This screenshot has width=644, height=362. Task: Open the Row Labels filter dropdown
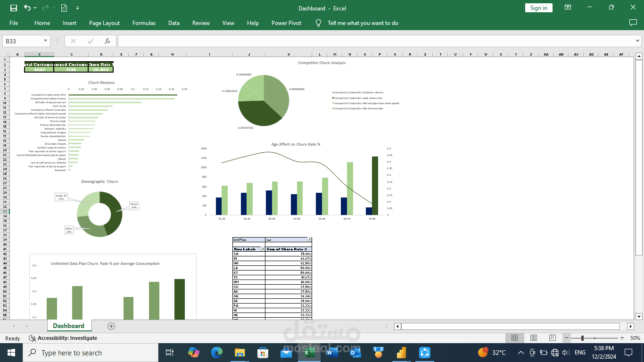pyautogui.click(x=263, y=249)
